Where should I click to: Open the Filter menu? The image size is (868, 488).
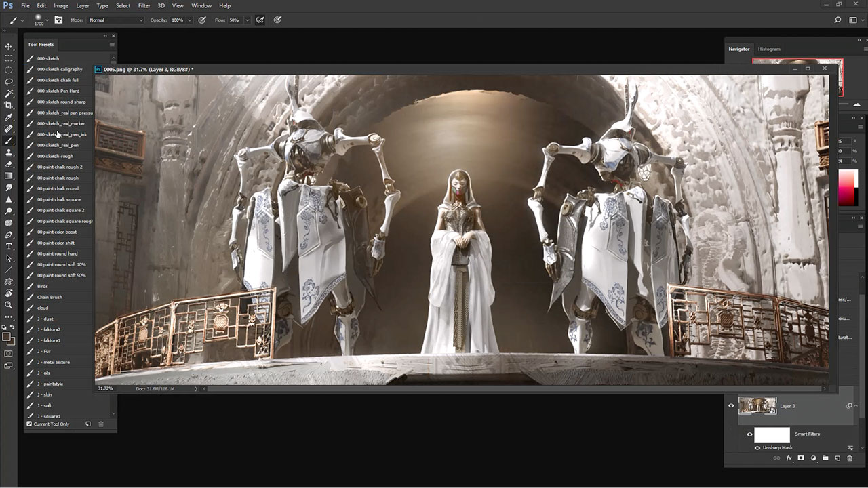144,5
